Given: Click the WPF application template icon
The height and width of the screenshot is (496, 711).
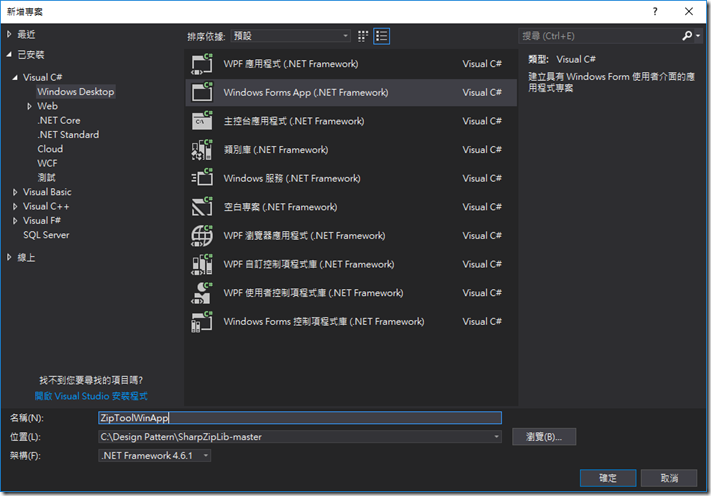Looking at the screenshot, I should tap(202, 64).
